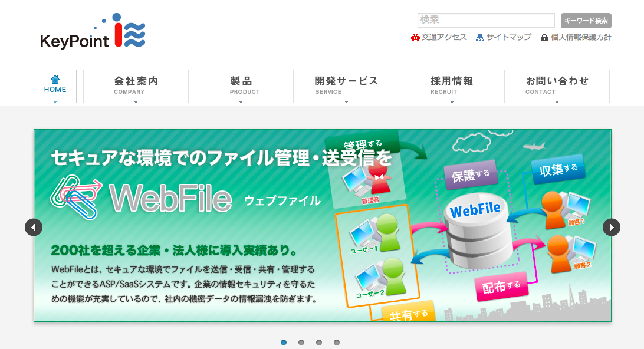Expand the 会社案内 COMPANY menu arrow
Screen dimensions: 644x349
coord(136,102)
